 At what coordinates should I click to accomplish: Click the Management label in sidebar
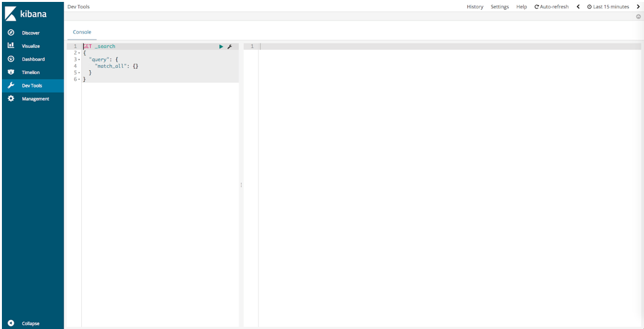click(x=35, y=99)
